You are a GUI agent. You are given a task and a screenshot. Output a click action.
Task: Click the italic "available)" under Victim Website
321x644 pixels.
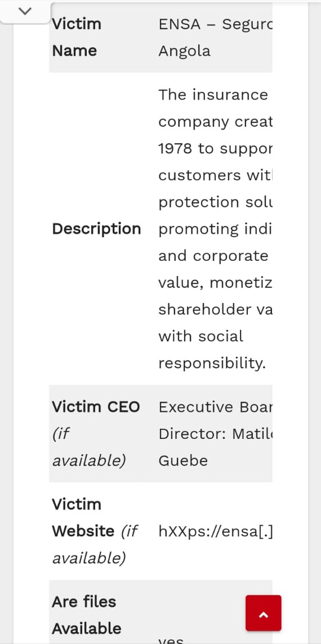[x=88, y=558]
